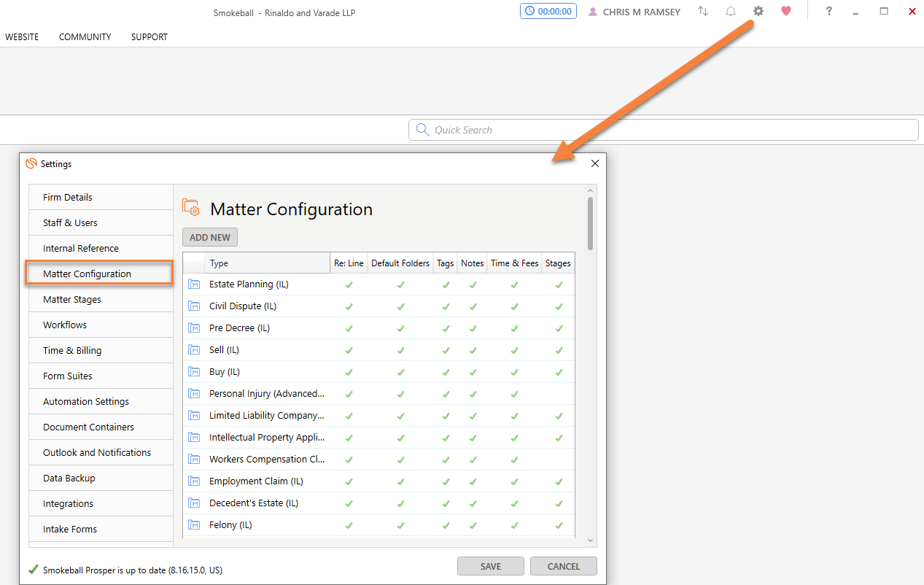The image size is (924, 585).
Task: Click the Quick Search magnifier icon
Action: tap(422, 130)
